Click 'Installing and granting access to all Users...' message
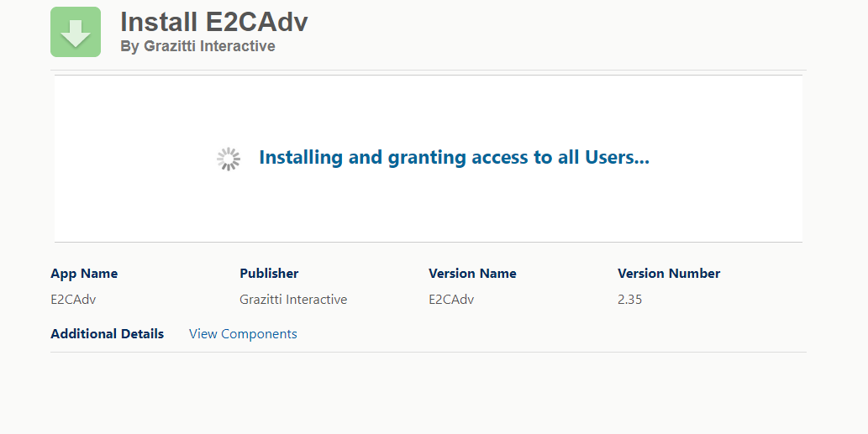Image resolution: width=868 pixels, height=434 pixels. (x=454, y=158)
